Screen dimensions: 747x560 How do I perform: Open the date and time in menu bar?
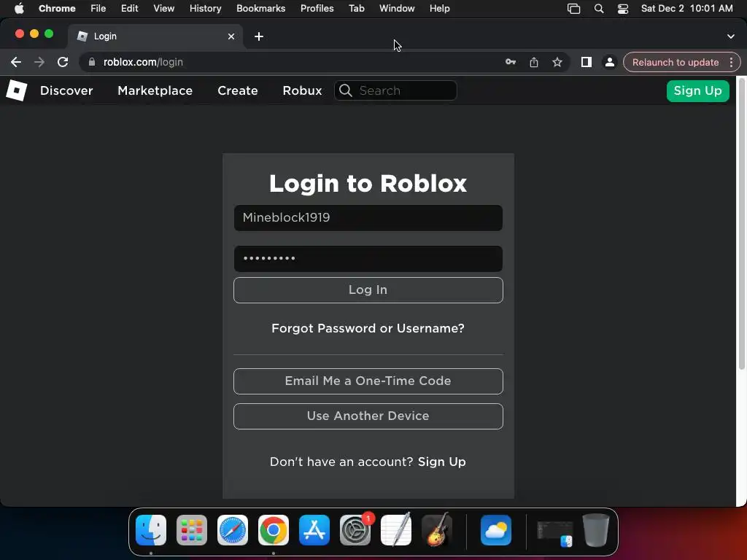(x=686, y=8)
